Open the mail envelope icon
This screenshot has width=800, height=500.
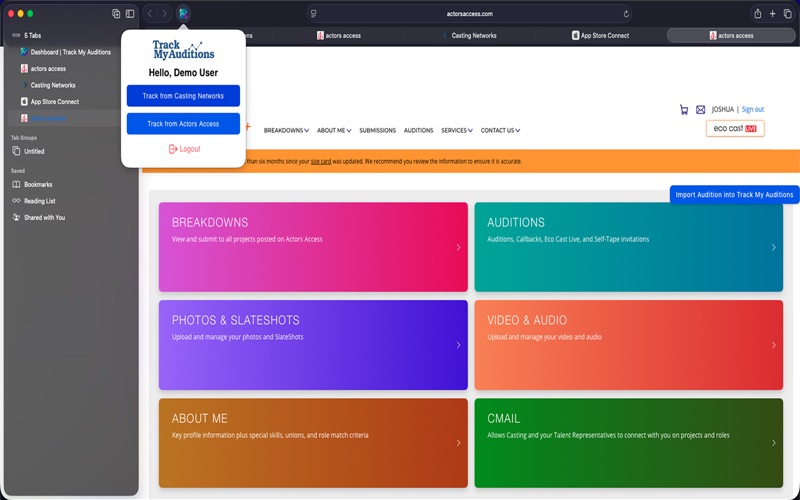[701, 110]
